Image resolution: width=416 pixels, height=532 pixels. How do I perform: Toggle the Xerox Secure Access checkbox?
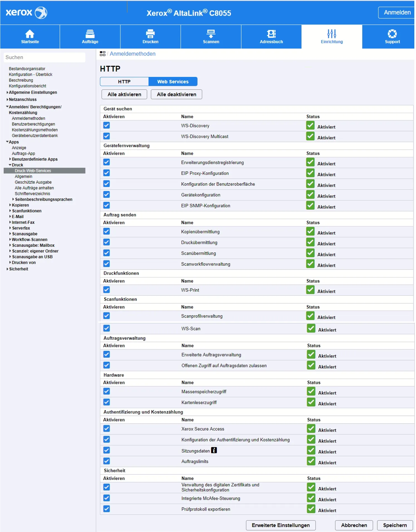[107, 428]
